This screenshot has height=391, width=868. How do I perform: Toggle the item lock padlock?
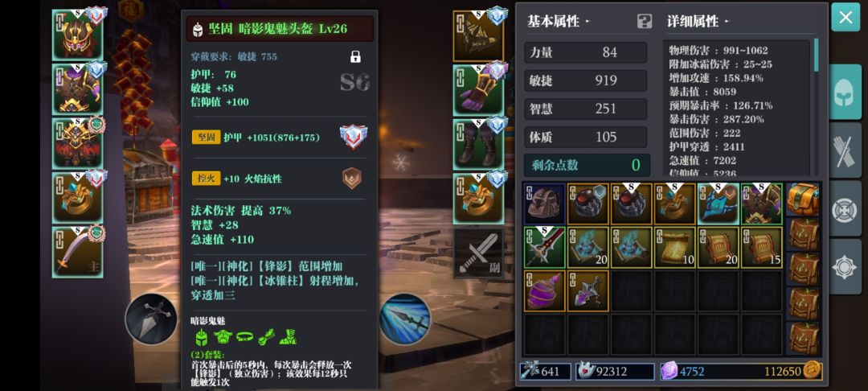[355, 56]
